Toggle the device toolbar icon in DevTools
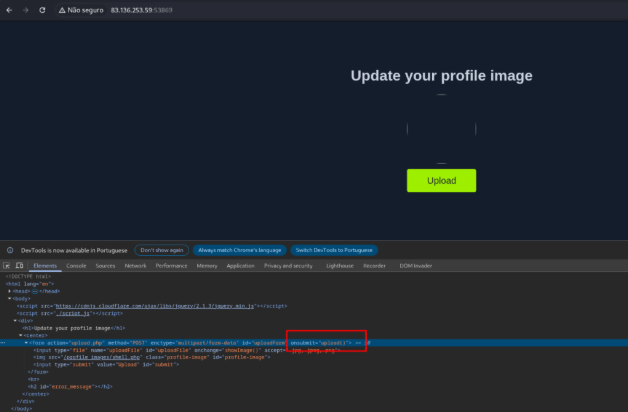628x412 pixels. click(21, 265)
